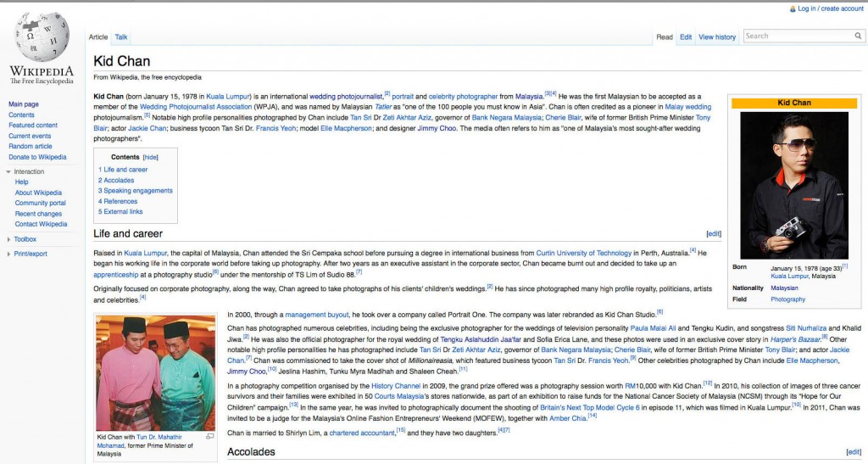Open Bank Negara Malaysia link in intro

click(x=507, y=117)
